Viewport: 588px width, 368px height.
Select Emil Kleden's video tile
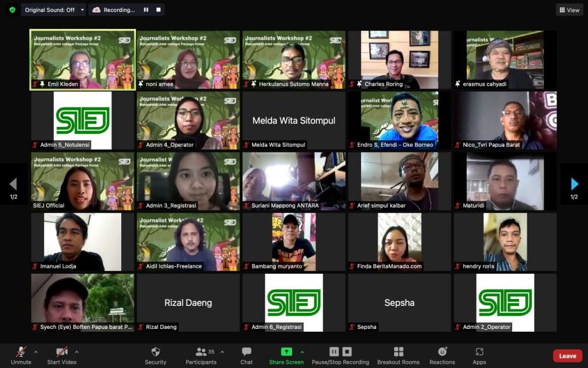[x=83, y=60]
